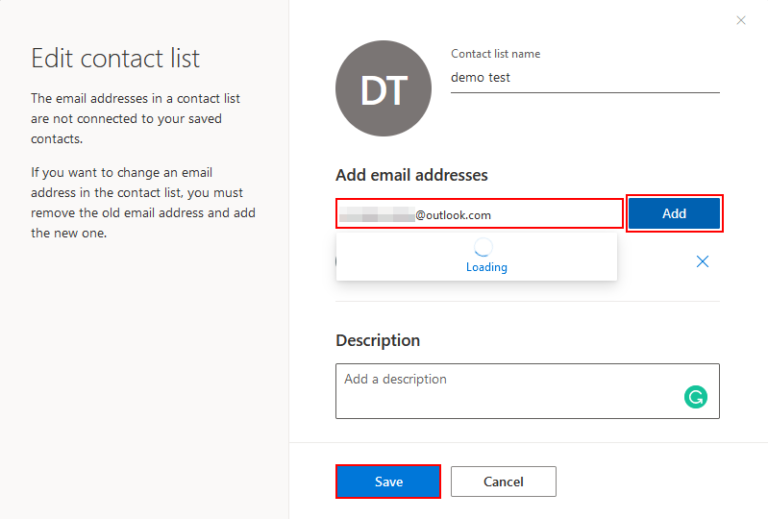
Task: Remove the listed email with blue X
Action: 702,261
